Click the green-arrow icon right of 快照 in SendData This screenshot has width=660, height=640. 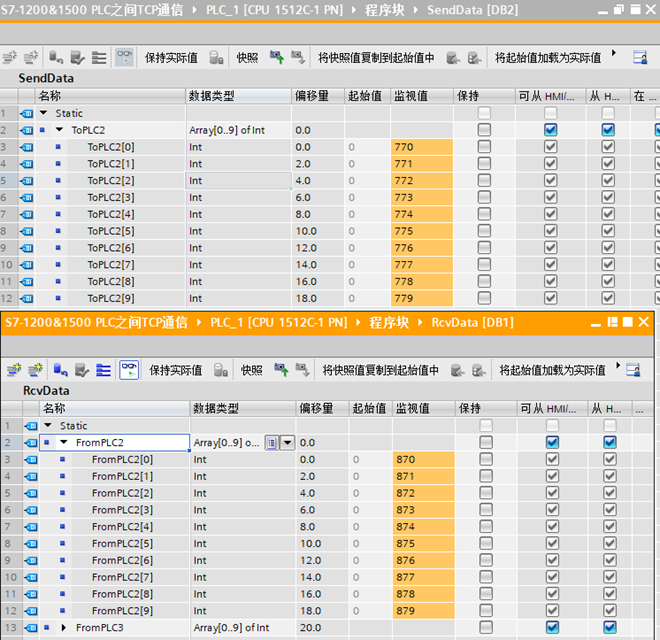click(277, 57)
